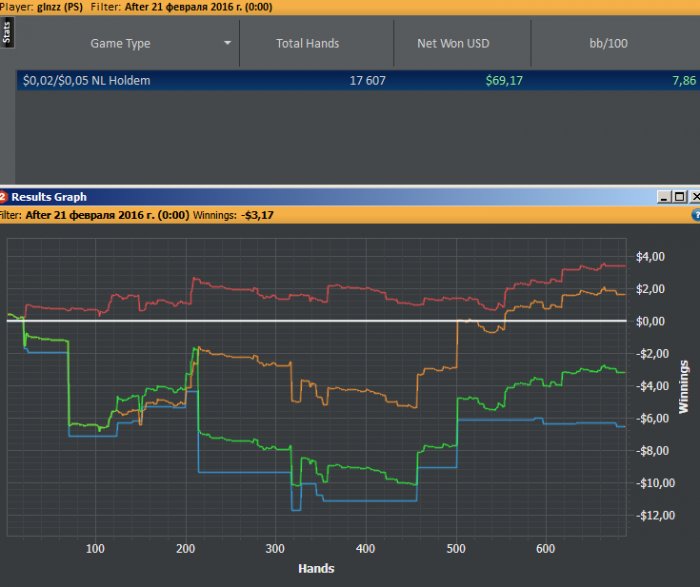Minimize the Results Graph window

click(x=664, y=197)
